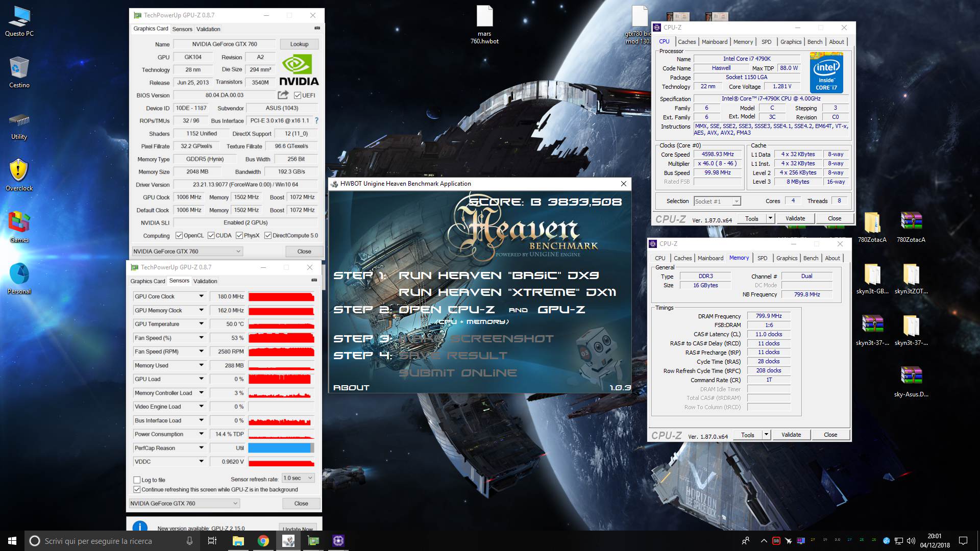
Task: Toggle the UEFI checkbox in GPU-Z
Action: point(298,95)
